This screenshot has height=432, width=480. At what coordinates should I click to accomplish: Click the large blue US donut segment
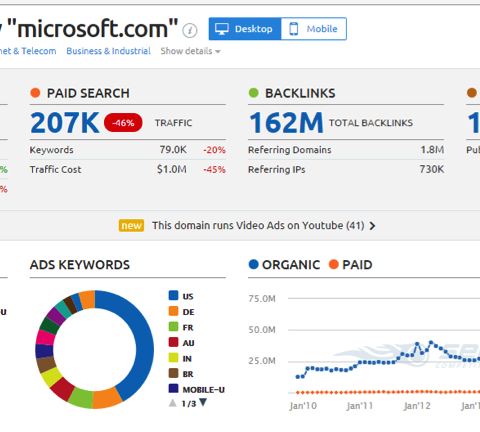click(144, 347)
